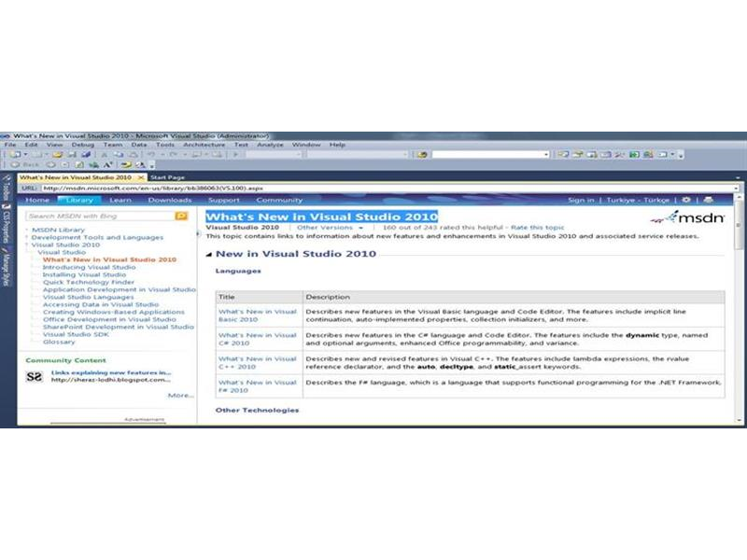Select the Downloads tab on MSDN

tap(170, 200)
